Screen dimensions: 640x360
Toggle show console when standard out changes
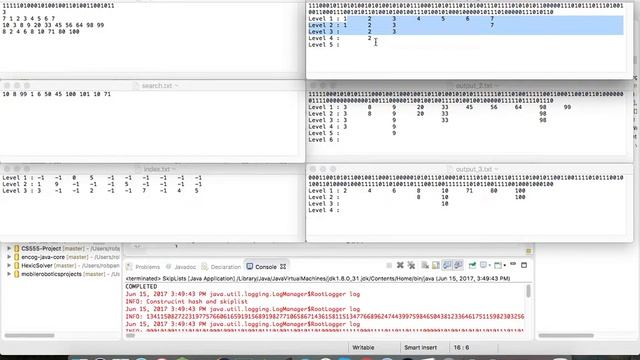tap(447, 265)
